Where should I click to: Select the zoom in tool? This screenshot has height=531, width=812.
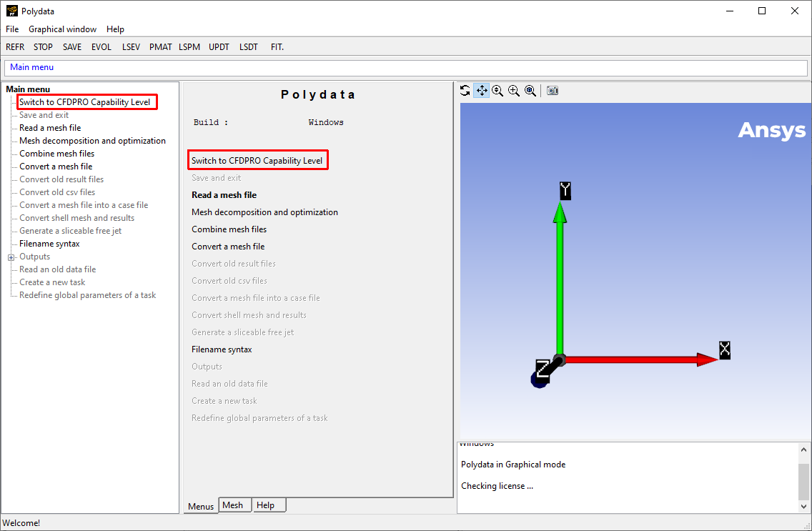coord(514,90)
